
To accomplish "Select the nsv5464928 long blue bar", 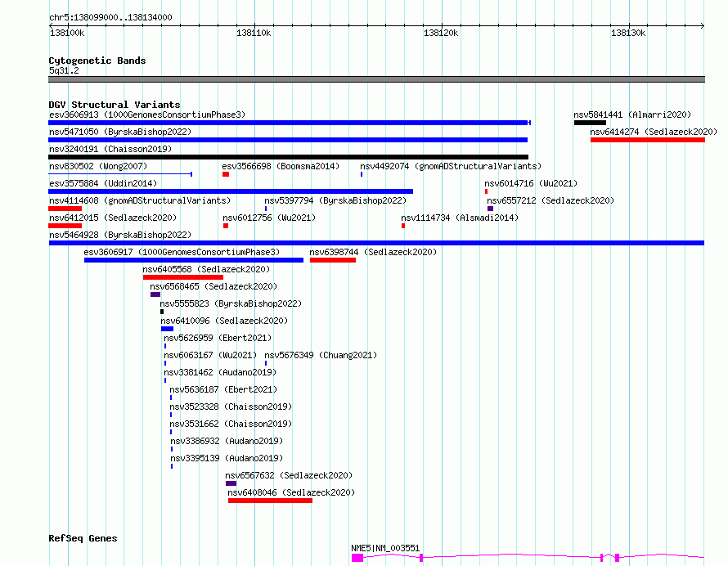I will [376, 243].
